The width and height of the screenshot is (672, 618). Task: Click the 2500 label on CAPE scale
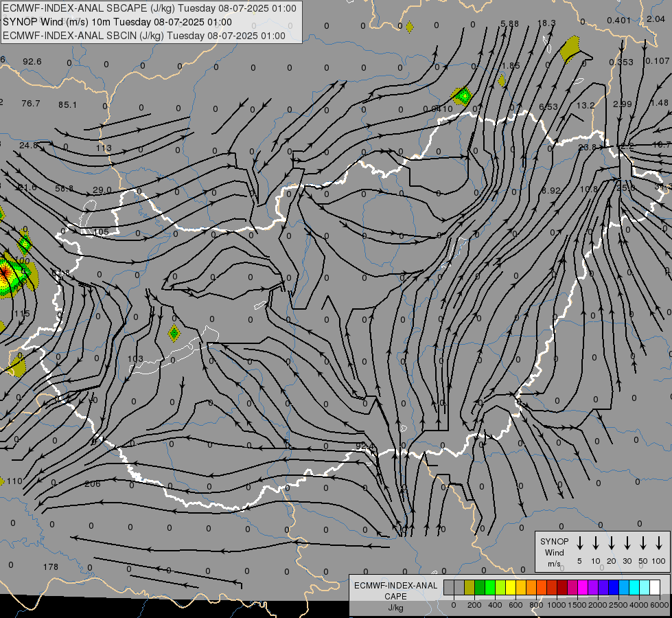tap(618, 605)
